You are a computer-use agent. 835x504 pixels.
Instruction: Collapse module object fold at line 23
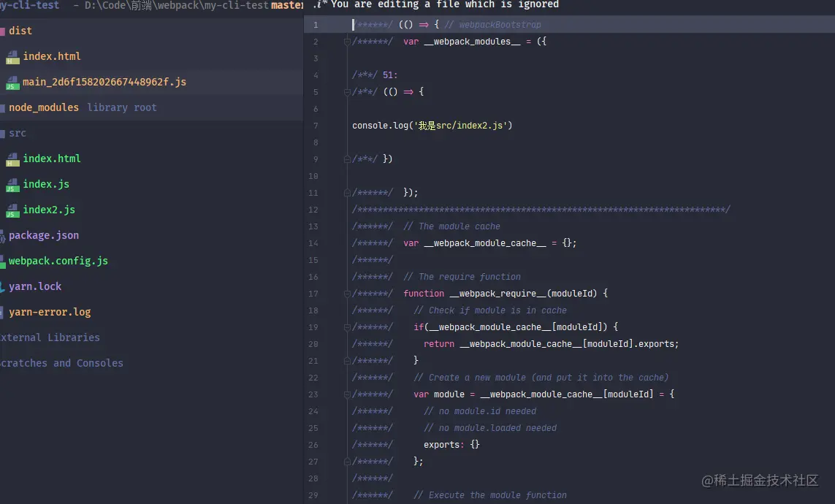click(347, 394)
